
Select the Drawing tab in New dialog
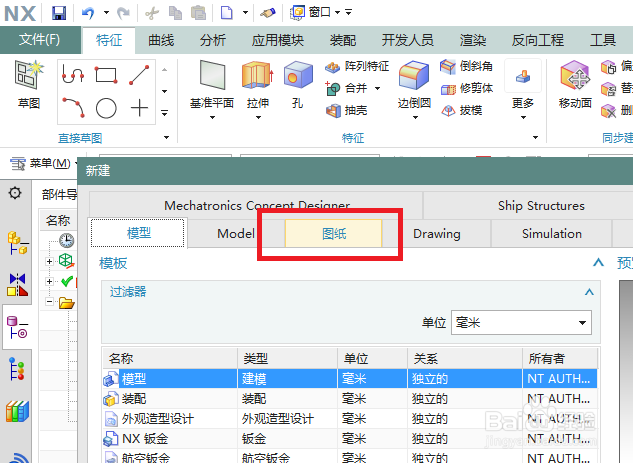point(436,234)
